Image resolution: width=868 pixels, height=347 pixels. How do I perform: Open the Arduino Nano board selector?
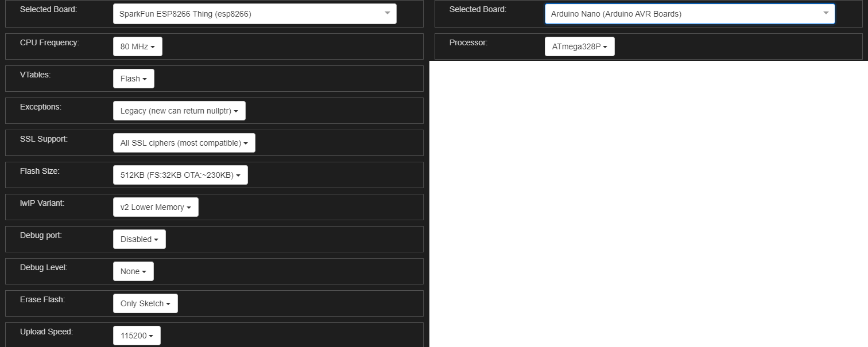(x=689, y=14)
